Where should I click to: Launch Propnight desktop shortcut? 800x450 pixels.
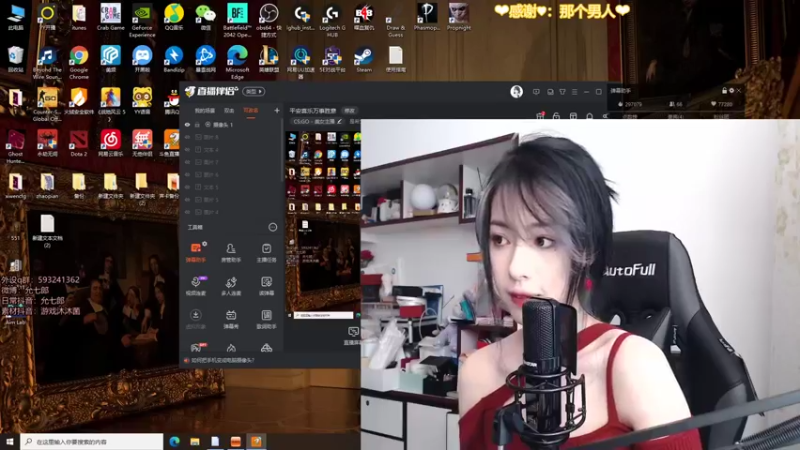pyautogui.click(x=458, y=17)
